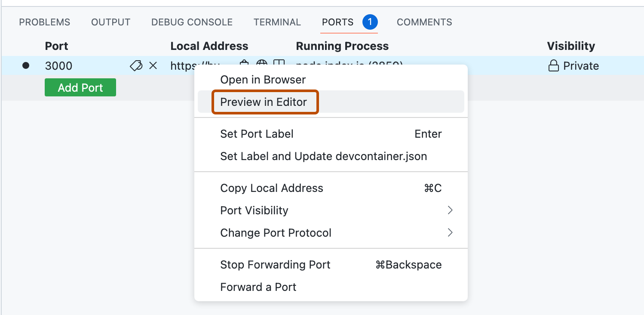Click the green running dot beside port 3000

click(26, 65)
